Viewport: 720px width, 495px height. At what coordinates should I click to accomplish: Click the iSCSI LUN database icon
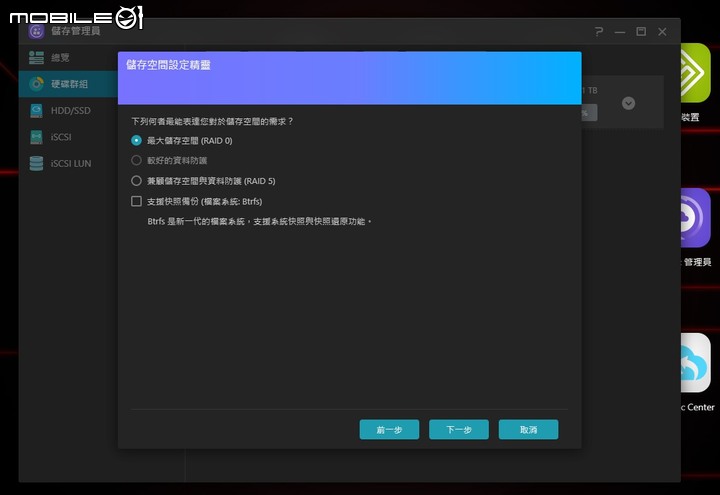[x=36, y=163]
